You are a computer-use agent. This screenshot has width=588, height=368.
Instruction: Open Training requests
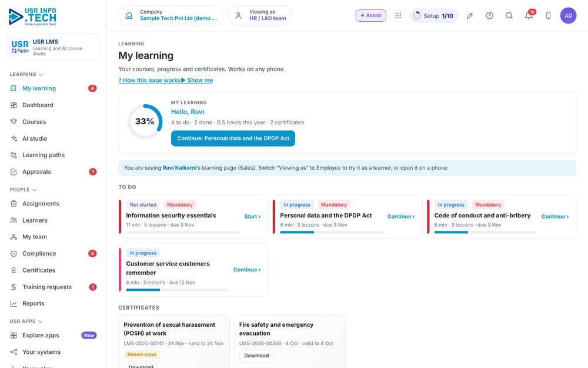tap(53, 287)
